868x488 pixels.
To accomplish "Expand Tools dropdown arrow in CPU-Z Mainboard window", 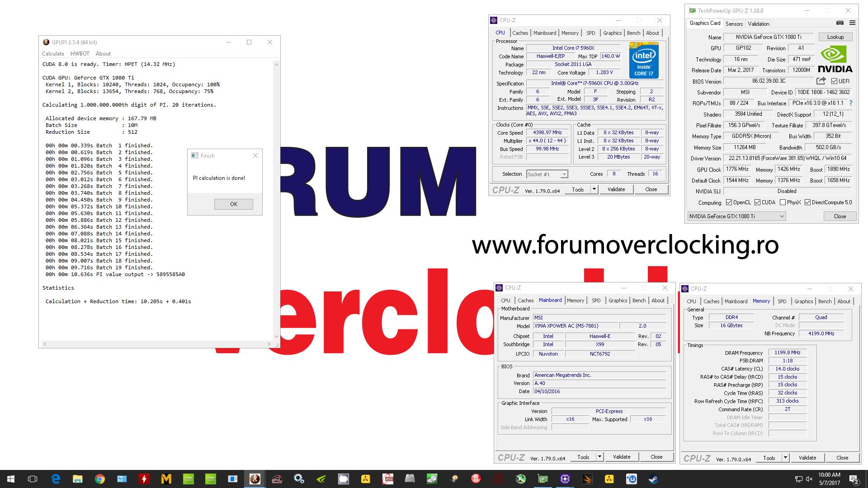I will tap(599, 457).
